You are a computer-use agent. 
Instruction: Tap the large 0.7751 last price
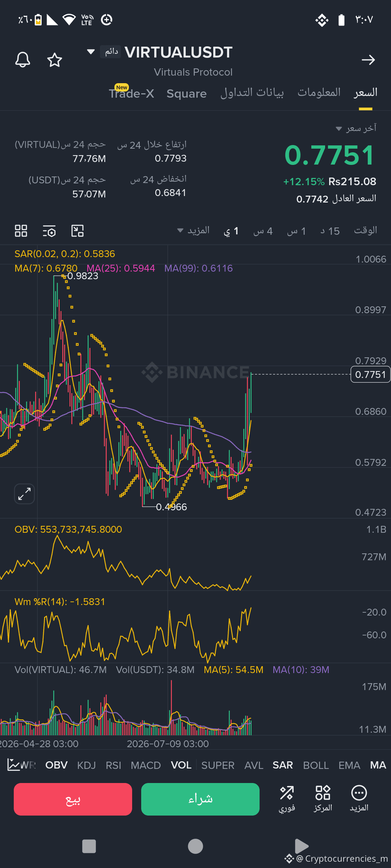[330, 155]
